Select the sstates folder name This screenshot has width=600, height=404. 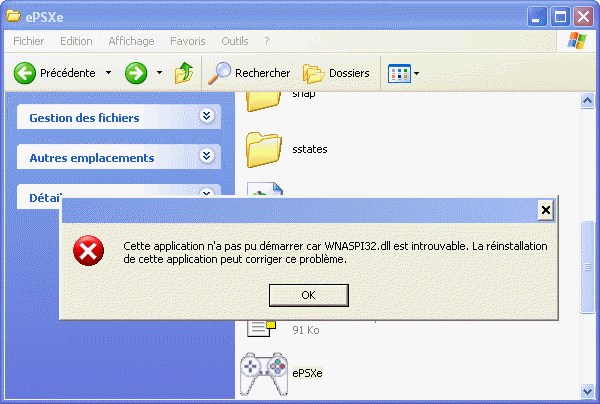[310, 149]
